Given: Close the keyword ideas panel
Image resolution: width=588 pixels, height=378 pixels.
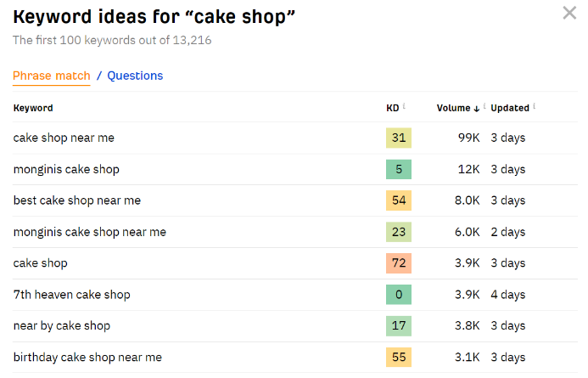Looking at the screenshot, I should [569, 13].
